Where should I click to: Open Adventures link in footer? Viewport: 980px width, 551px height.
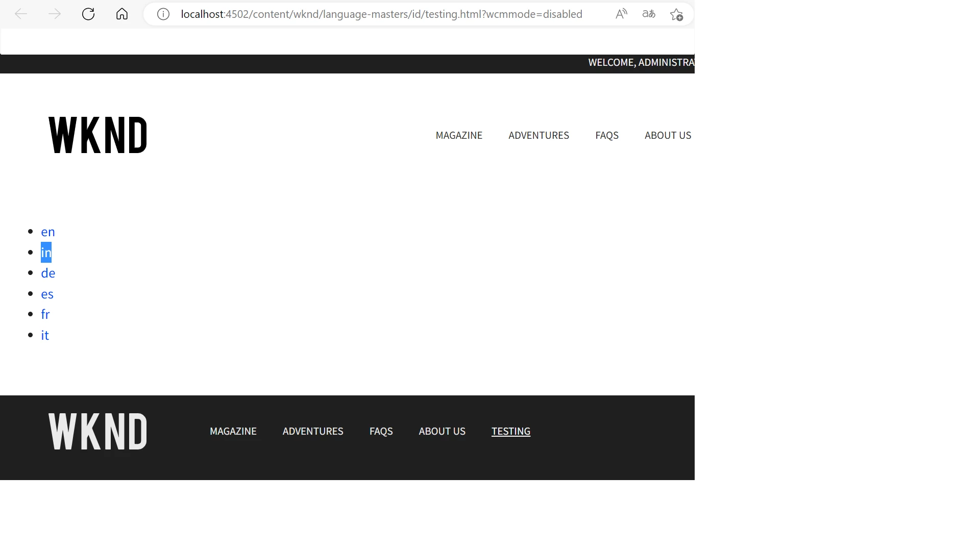(x=313, y=431)
